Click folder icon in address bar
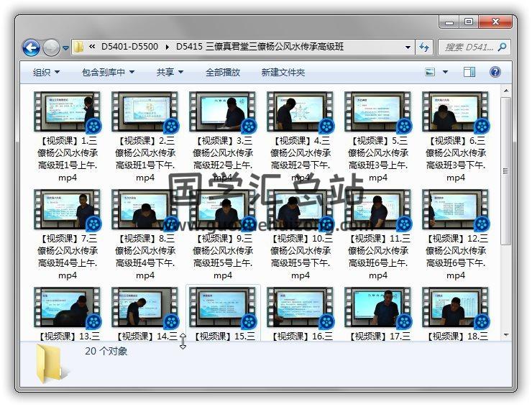 [x=79, y=47]
